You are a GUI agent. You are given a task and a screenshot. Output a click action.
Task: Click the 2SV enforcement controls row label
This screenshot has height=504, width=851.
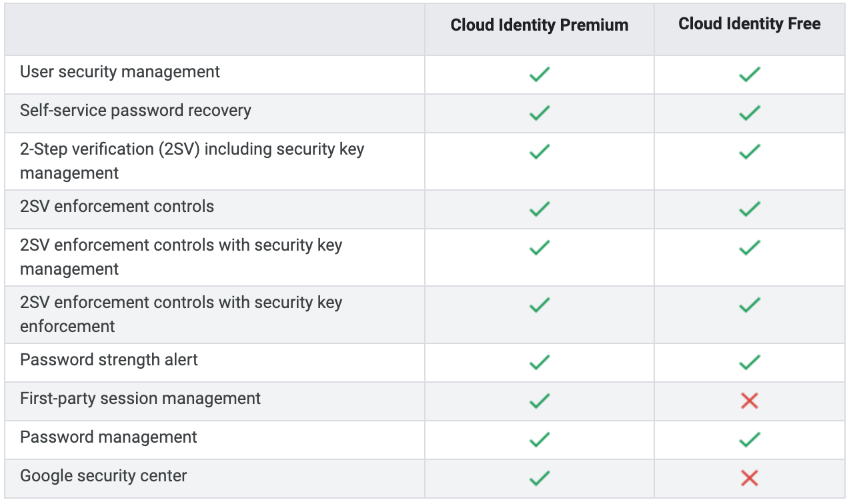[117, 207]
